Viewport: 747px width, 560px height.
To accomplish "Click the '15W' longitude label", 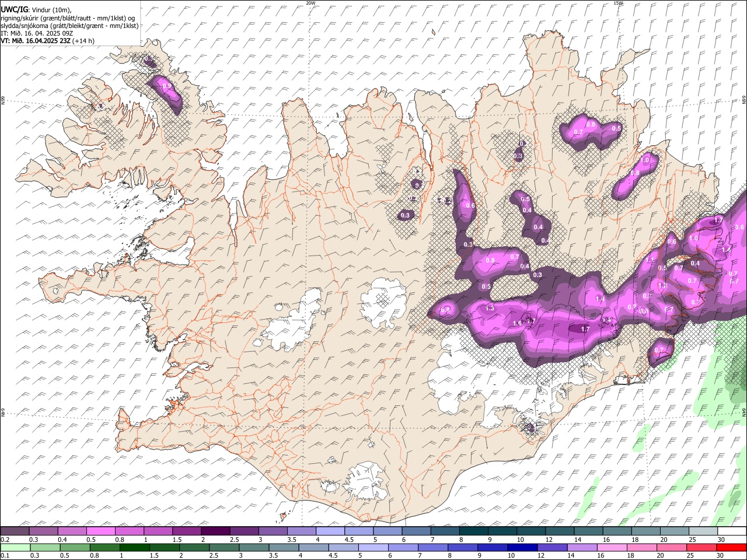I will click(x=618, y=3).
